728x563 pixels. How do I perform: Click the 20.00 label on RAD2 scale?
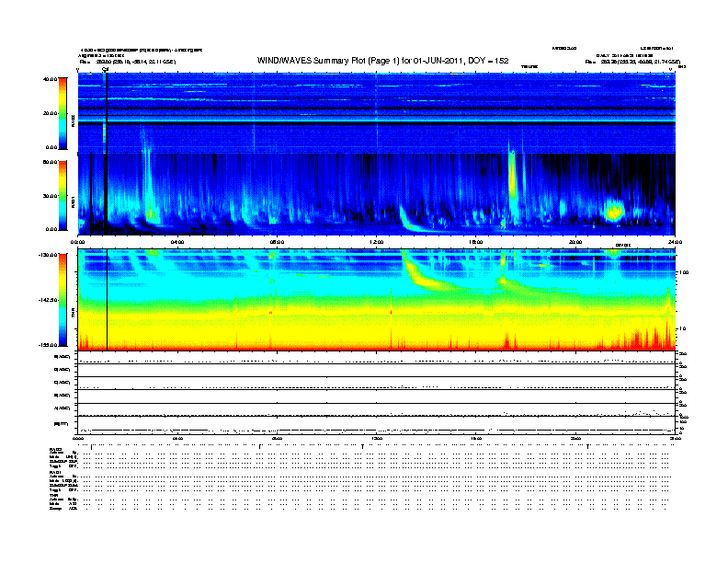(50, 113)
